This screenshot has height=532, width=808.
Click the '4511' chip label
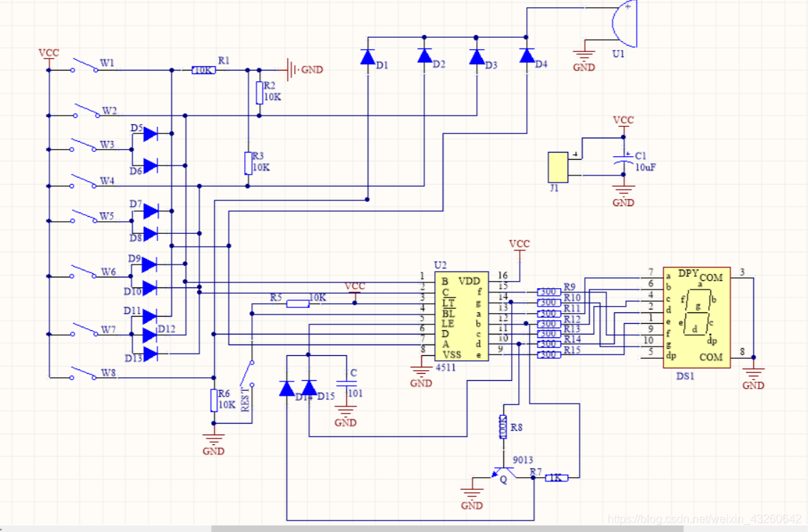[x=445, y=368]
